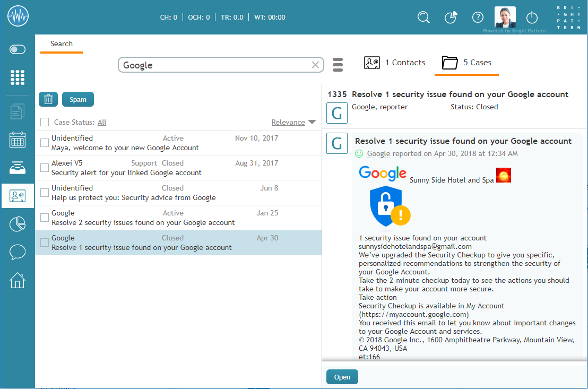The width and height of the screenshot is (588, 389).
Task: Open the calendar icon in the sidebar
Action: pyautogui.click(x=18, y=140)
